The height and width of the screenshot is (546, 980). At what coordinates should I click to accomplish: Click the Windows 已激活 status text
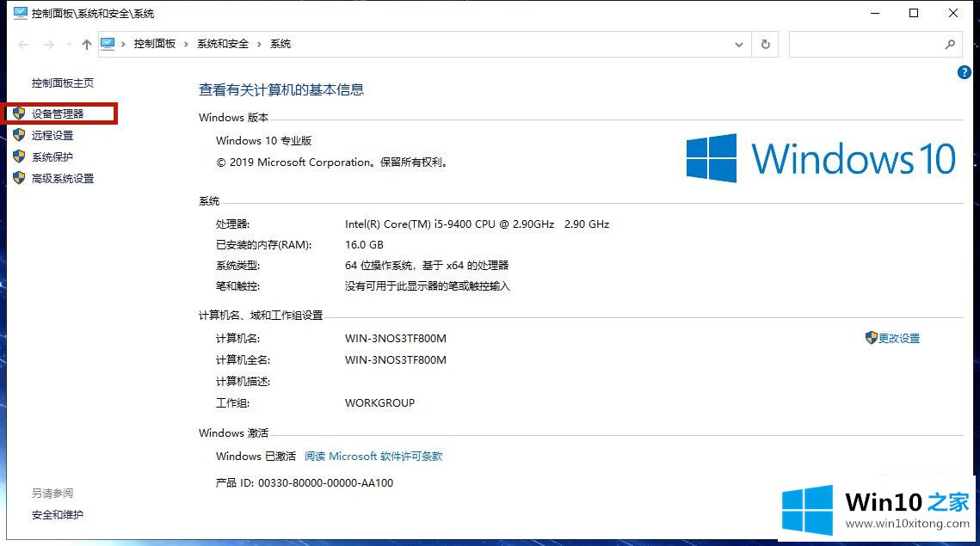point(256,457)
